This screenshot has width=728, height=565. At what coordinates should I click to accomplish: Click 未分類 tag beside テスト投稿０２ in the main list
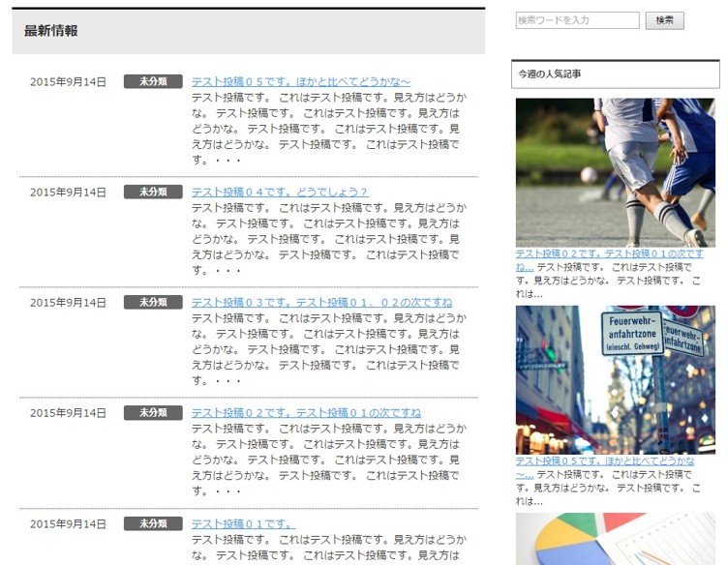(x=153, y=413)
